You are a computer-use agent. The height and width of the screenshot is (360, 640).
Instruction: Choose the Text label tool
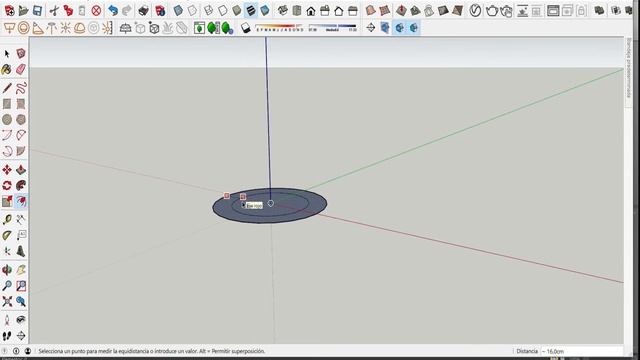21,235
